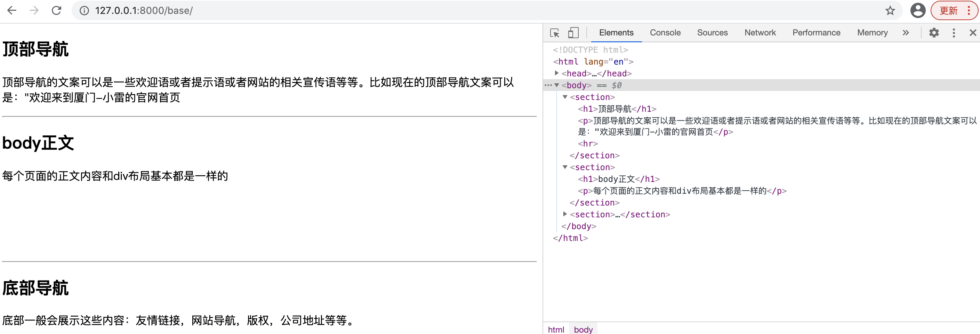Viewport: 980px width, 334px height.
Task: Select the inspect element cursor tool
Action: (555, 33)
